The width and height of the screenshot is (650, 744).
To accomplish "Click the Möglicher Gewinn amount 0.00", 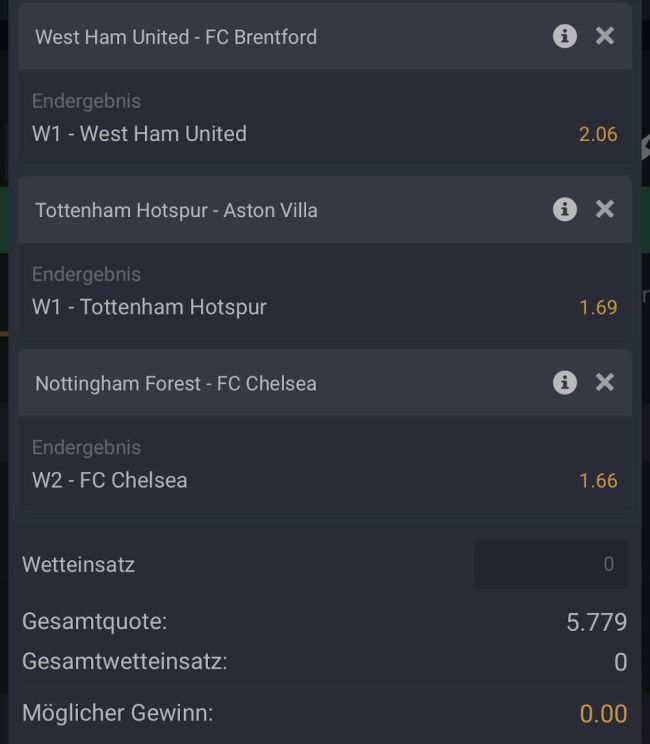I will pos(603,714).
